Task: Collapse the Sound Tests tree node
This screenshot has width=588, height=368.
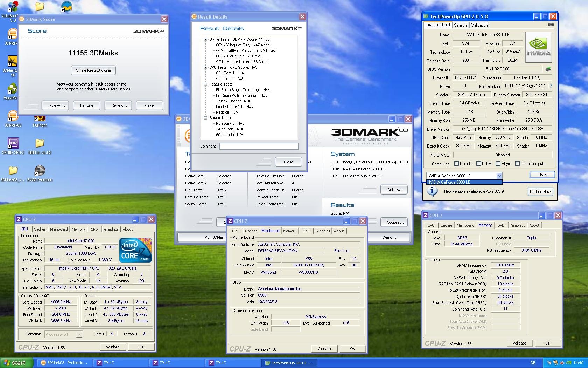Action: coord(206,118)
